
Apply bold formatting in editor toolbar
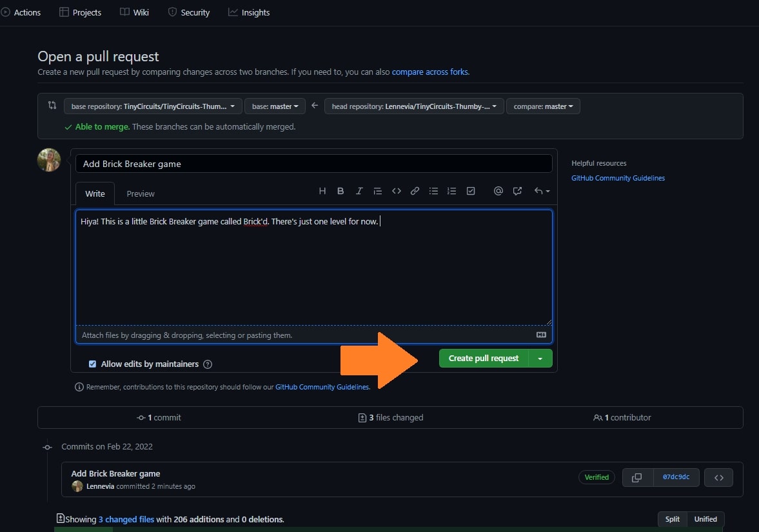coord(340,191)
